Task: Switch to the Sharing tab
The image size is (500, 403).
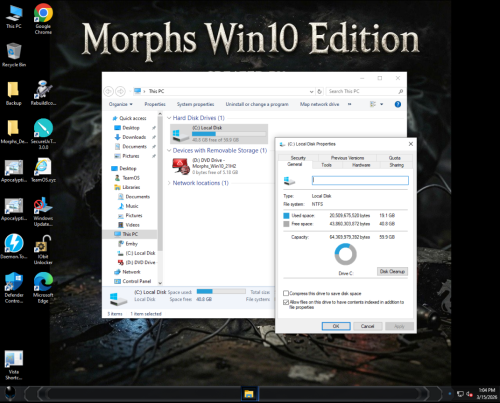Action: pyautogui.click(x=397, y=165)
